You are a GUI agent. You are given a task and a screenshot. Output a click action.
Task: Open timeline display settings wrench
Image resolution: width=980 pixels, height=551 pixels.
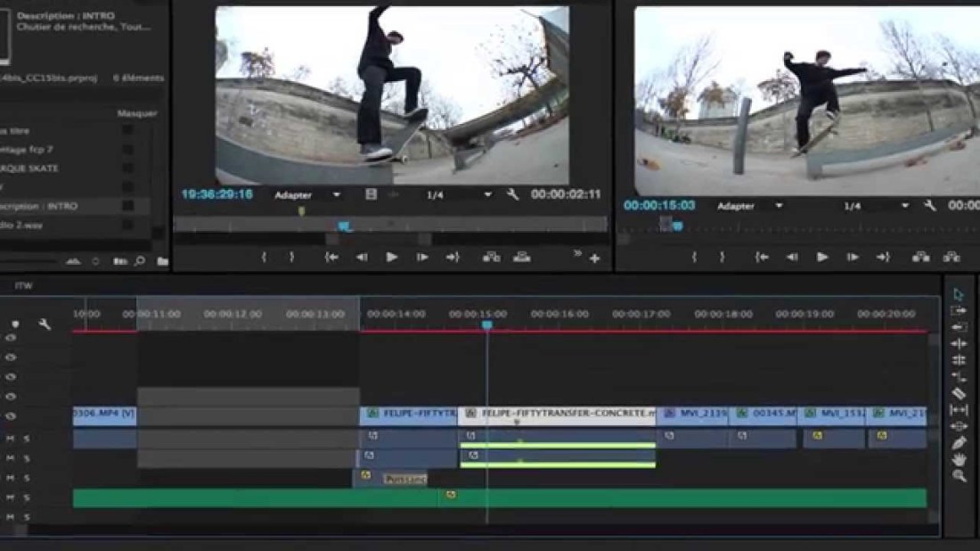[44, 325]
